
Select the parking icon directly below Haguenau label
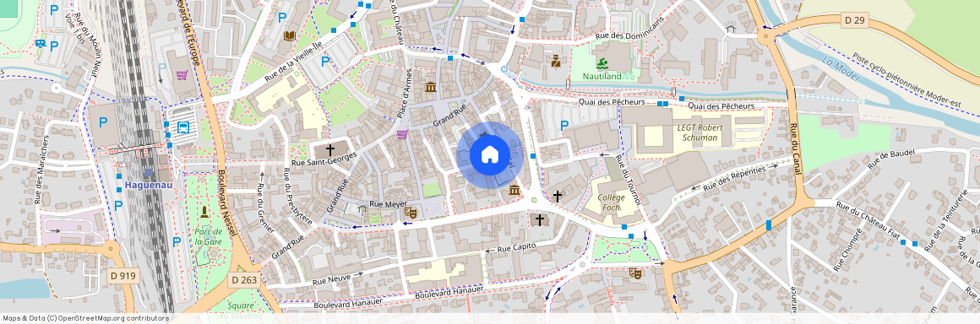[x=118, y=205]
